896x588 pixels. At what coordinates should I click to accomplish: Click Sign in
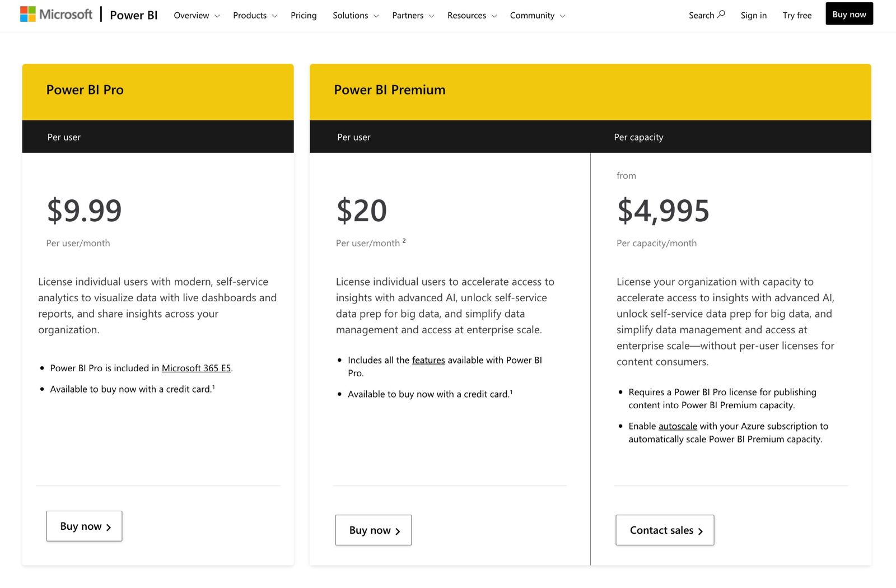pos(753,15)
